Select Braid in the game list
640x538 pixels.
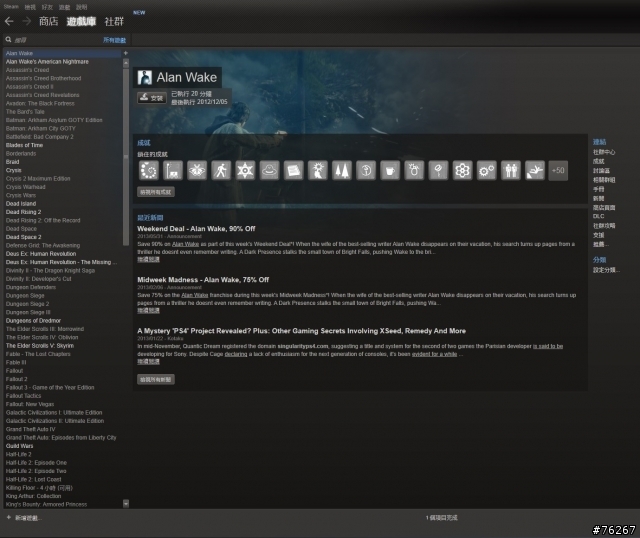(x=12, y=162)
